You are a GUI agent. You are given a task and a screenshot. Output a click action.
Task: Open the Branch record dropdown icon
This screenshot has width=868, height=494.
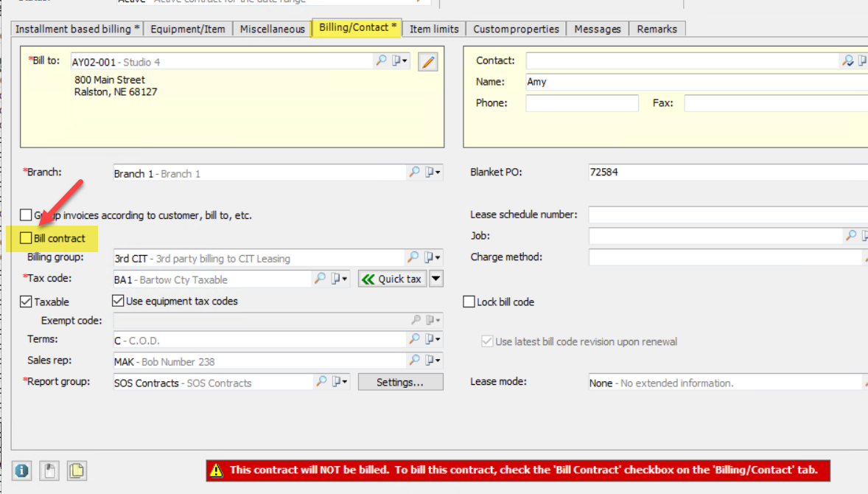pyautogui.click(x=433, y=173)
